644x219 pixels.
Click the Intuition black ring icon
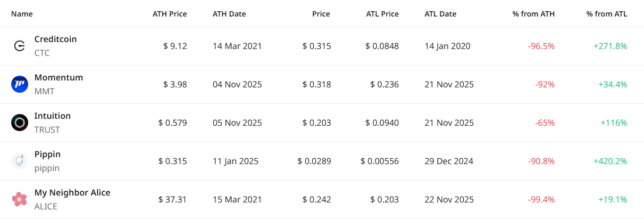[x=19, y=123]
